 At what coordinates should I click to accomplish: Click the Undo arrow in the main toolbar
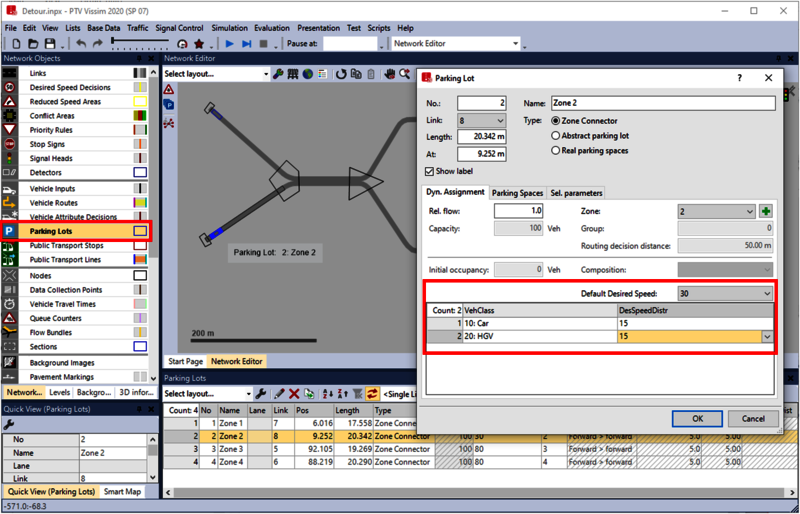tap(80, 44)
